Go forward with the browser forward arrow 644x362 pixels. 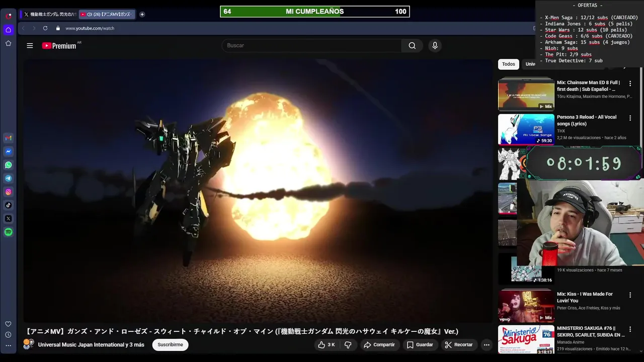pos(34,28)
